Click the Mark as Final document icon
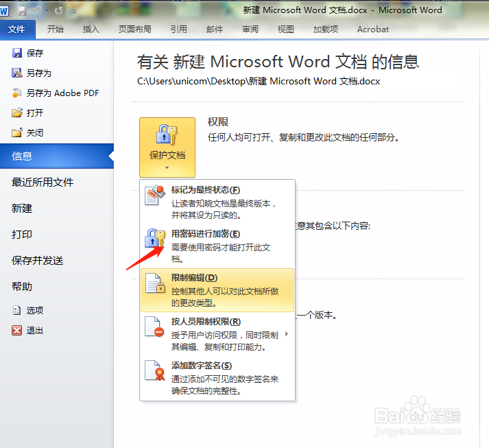 pyautogui.click(x=155, y=196)
